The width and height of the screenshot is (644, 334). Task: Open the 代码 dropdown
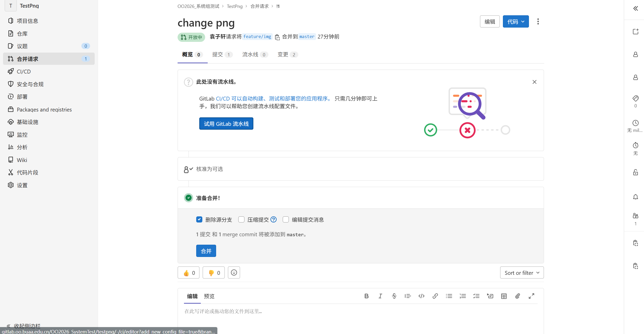point(516,21)
